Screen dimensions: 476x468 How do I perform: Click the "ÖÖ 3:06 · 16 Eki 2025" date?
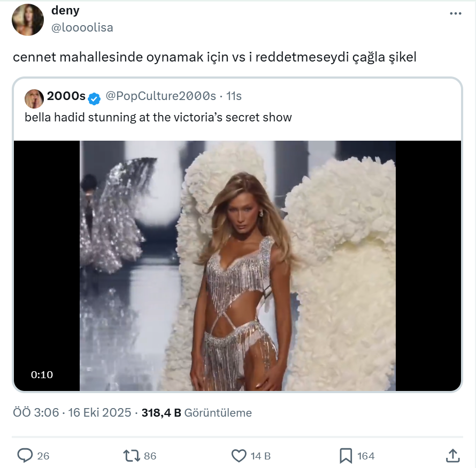pyautogui.click(x=72, y=413)
